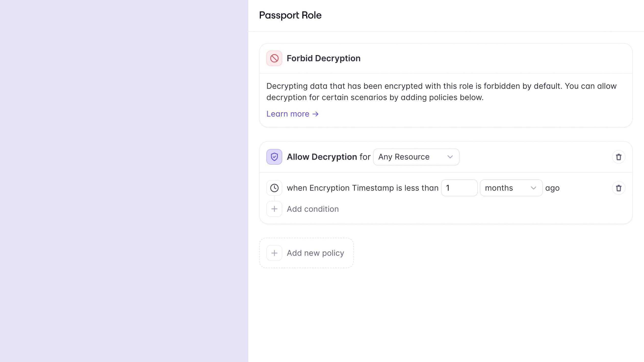
Task: Click the chevron in Any Resource selector
Action: [450, 157]
